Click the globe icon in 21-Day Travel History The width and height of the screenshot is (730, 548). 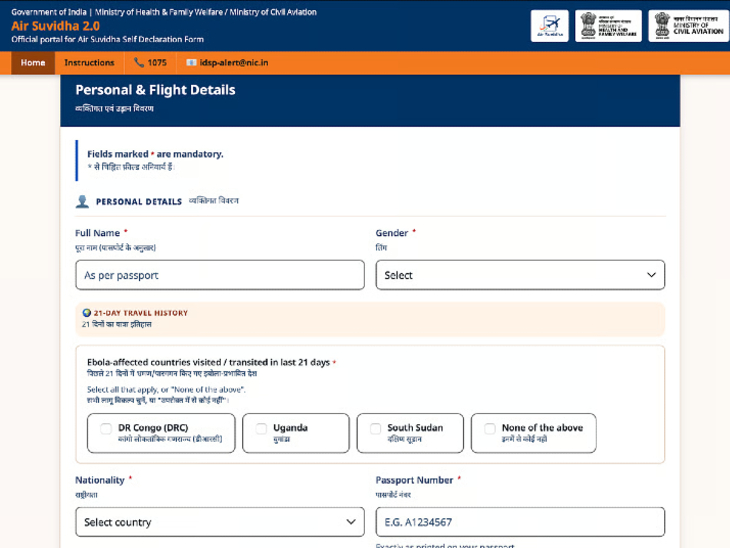click(87, 313)
